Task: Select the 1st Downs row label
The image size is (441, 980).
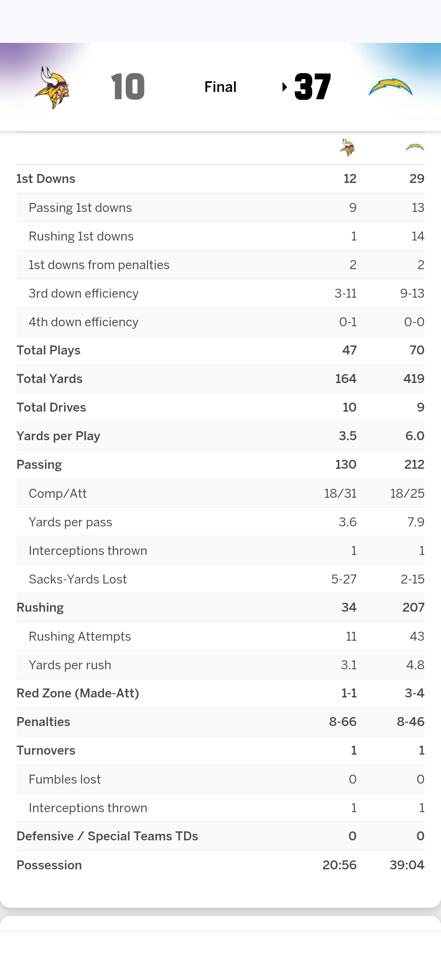Action: (46, 179)
